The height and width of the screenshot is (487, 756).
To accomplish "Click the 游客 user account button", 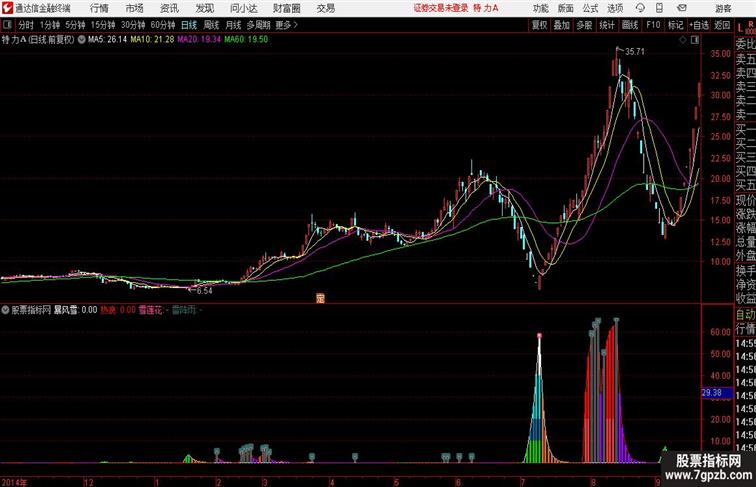I will (723, 8).
